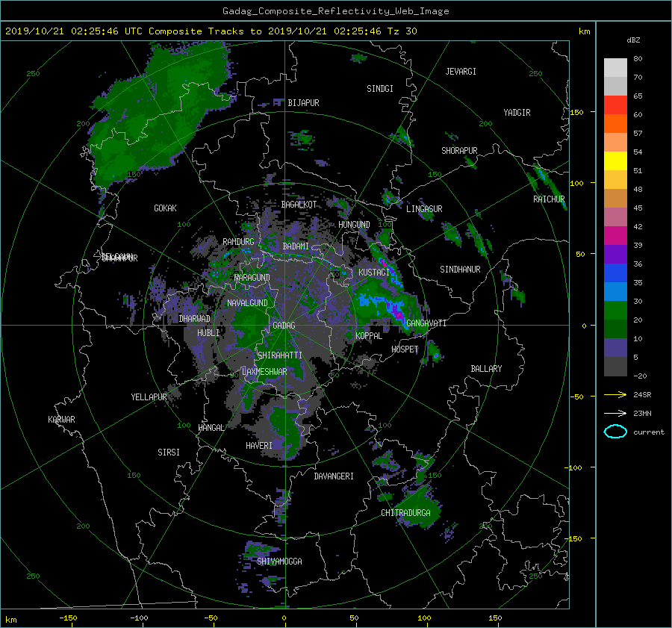Select the HUBLI label
This screenshot has width=672, height=628.
[x=208, y=333]
